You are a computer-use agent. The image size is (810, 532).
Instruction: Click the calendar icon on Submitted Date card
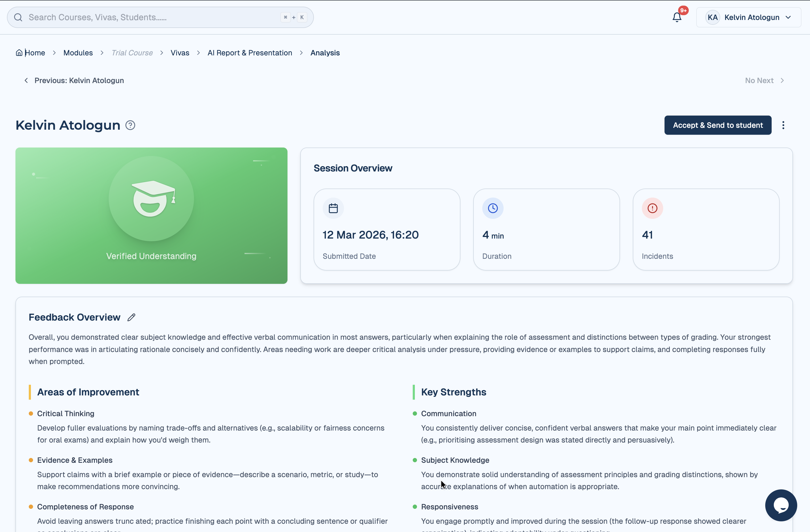[x=333, y=208]
